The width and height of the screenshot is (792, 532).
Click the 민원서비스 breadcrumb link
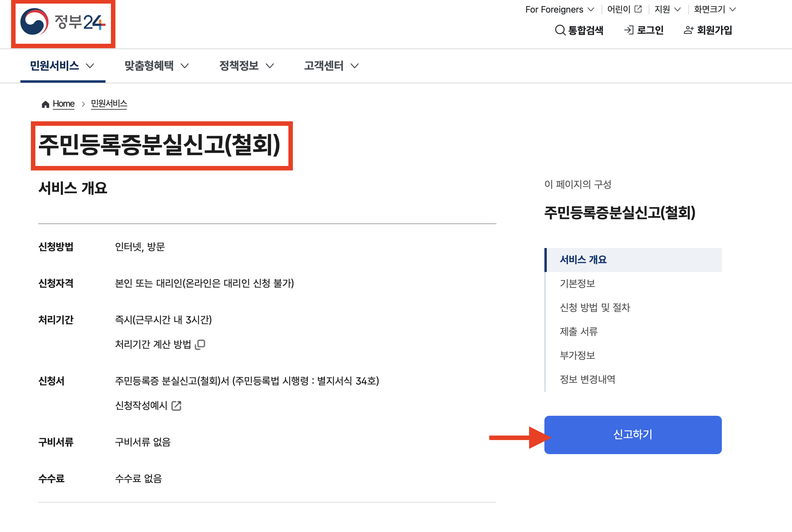pos(109,103)
